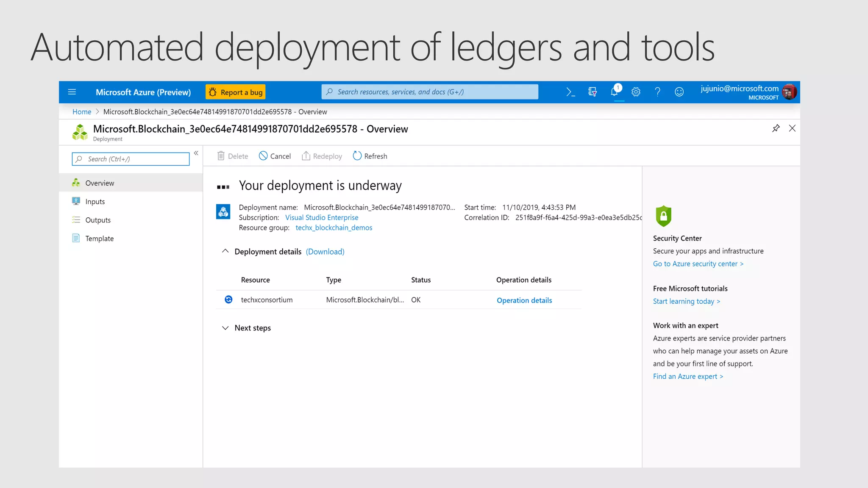Image resolution: width=868 pixels, height=488 pixels.
Task: Open Start learning today tutorials link
Action: pos(686,301)
